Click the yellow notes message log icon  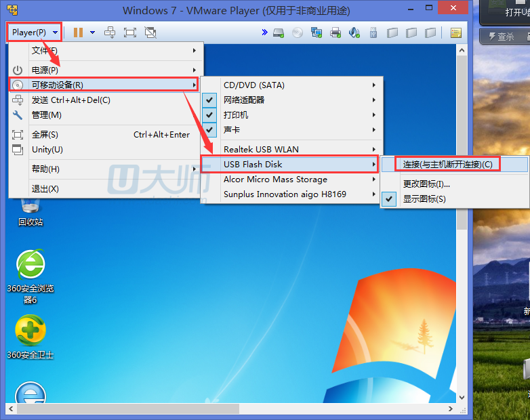click(456, 33)
